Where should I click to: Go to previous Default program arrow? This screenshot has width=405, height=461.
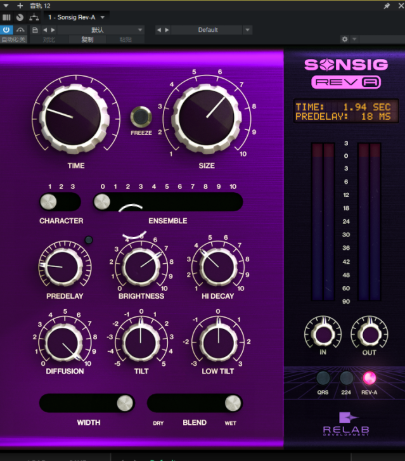tap(159, 30)
